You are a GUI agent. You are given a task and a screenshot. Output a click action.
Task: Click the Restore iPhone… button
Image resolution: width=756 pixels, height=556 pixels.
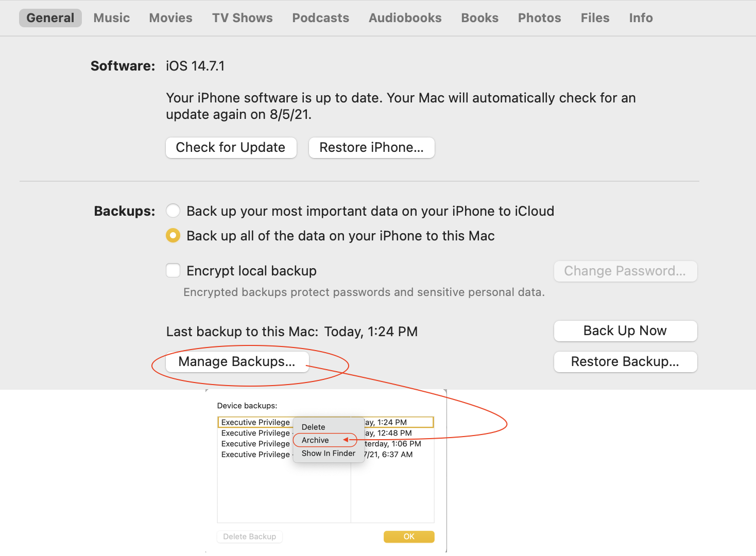tap(371, 148)
